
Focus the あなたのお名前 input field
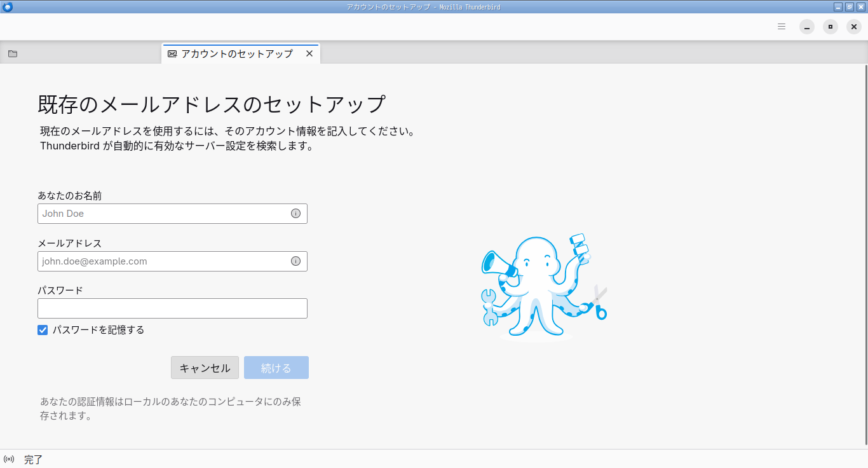tap(172, 214)
